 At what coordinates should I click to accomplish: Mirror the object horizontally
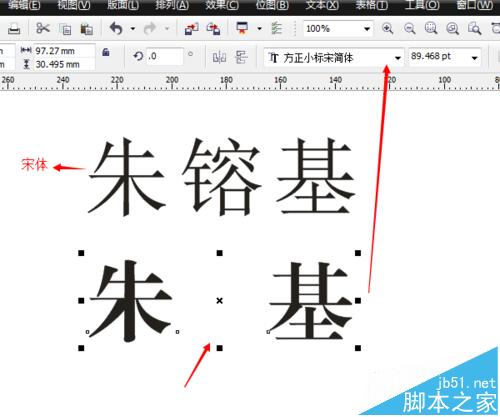(219, 57)
